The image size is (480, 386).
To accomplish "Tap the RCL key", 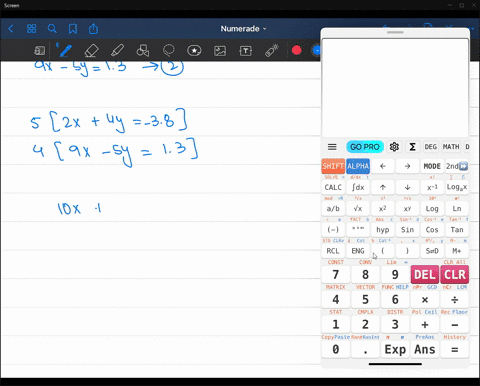I will 333,251.
